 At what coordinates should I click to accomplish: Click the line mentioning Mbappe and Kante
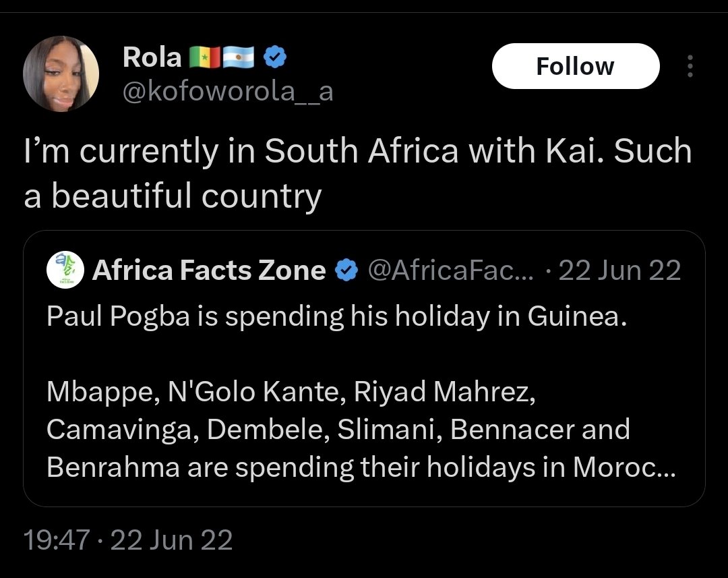pos(291,391)
